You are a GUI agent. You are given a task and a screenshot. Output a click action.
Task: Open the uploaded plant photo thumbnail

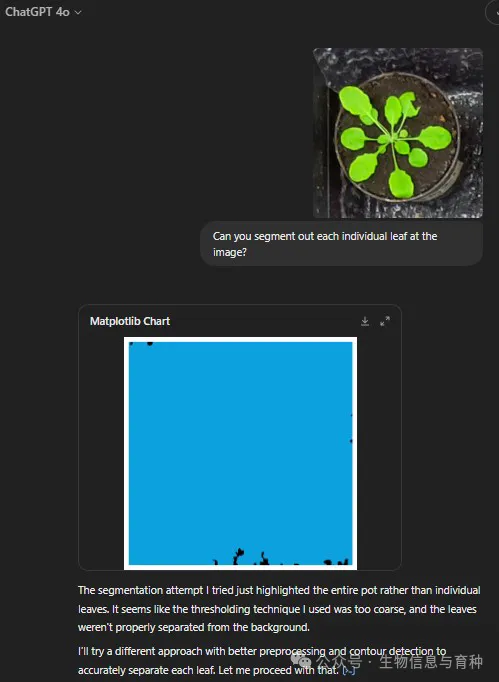pyautogui.click(x=398, y=133)
